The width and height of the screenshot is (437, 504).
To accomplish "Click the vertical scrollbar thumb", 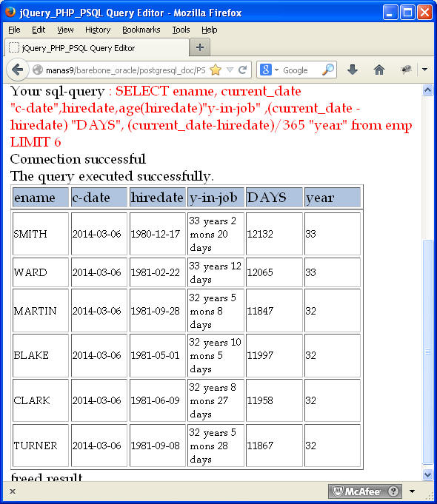I will [427, 352].
